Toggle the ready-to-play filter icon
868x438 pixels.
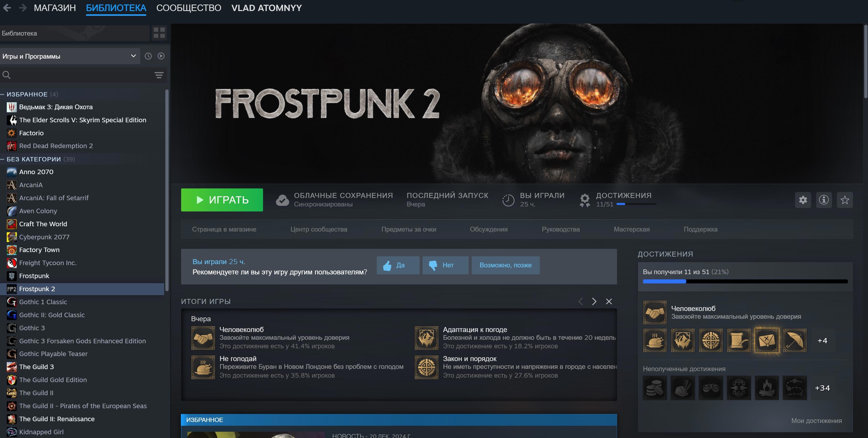point(161,56)
